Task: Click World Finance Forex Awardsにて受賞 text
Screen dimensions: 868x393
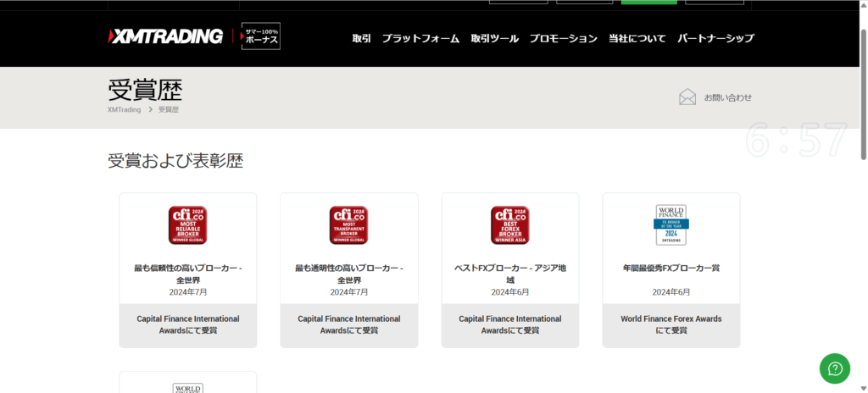Action: pyautogui.click(x=671, y=324)
